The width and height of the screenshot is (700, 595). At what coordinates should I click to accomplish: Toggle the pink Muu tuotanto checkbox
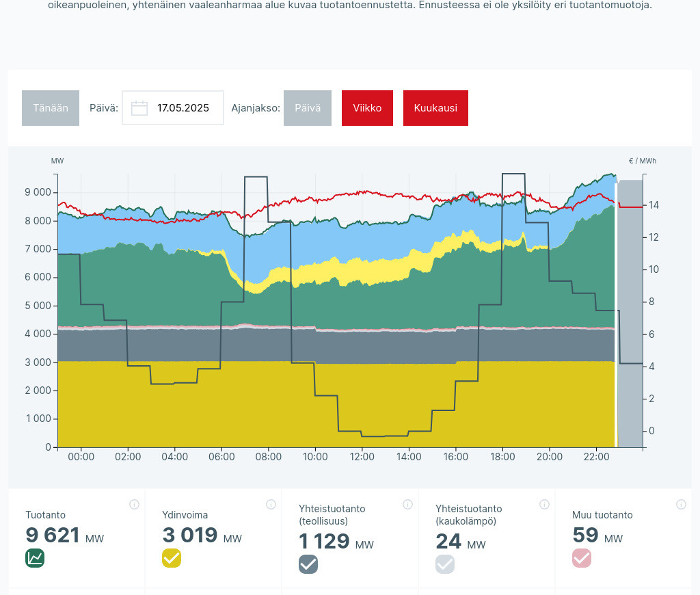582,558
